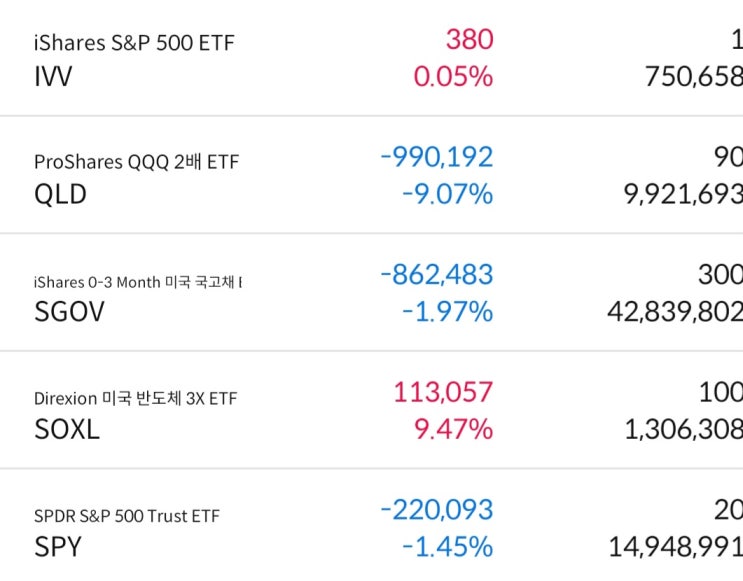Open the SGOV holding
The width and height of the screenshot is (743, 581).
click(69, 312)
